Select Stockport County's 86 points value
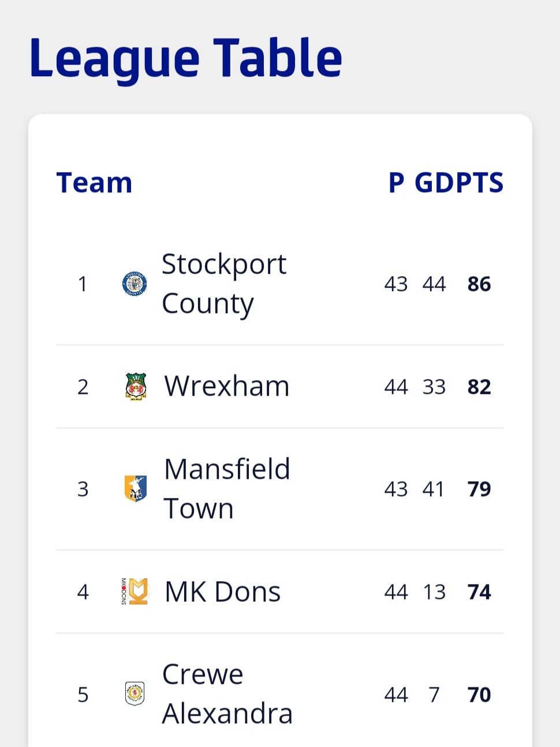 (x=479, y=284)
